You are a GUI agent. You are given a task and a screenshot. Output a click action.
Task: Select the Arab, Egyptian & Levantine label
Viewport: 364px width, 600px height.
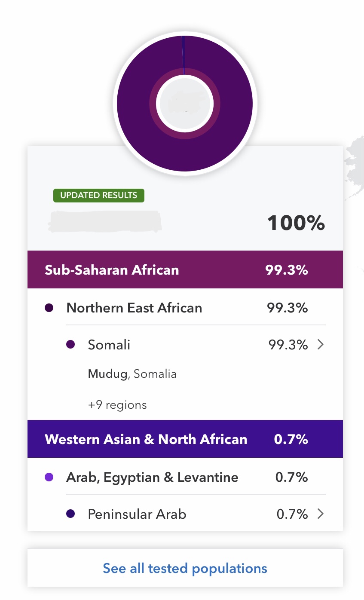tap(152, 477)
